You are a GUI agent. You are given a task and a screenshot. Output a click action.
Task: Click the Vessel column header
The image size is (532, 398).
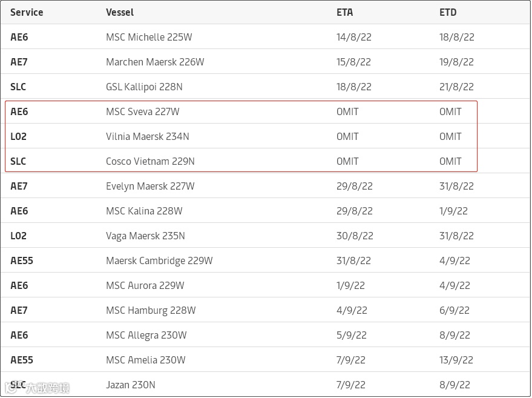pos(120,12)
